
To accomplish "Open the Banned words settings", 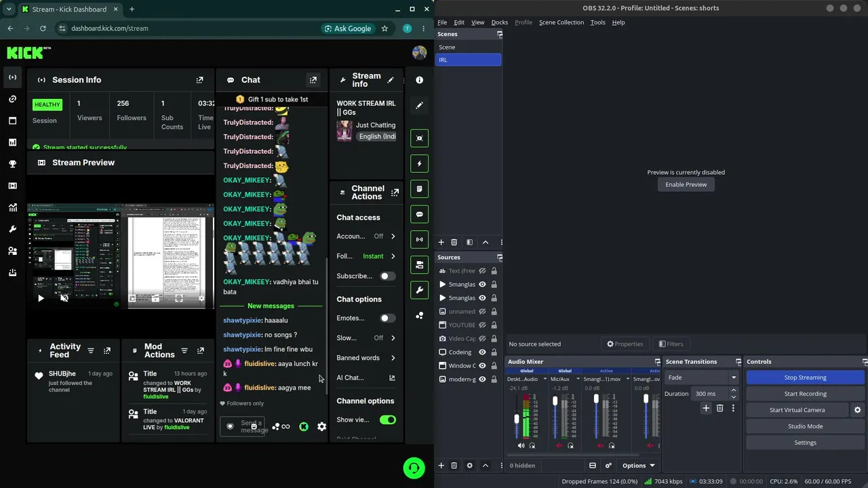I will [366, 358].
